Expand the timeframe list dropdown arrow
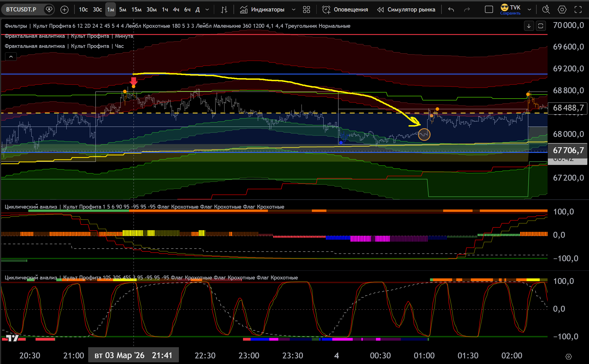The width and height of the screenshot is (589, 364). pyautogui.click(x=207, y=10)
